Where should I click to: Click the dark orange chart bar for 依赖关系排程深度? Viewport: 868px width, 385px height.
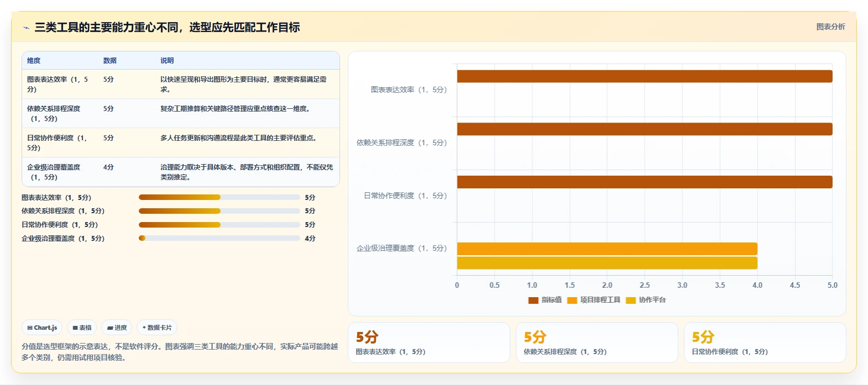click(645, 129)
